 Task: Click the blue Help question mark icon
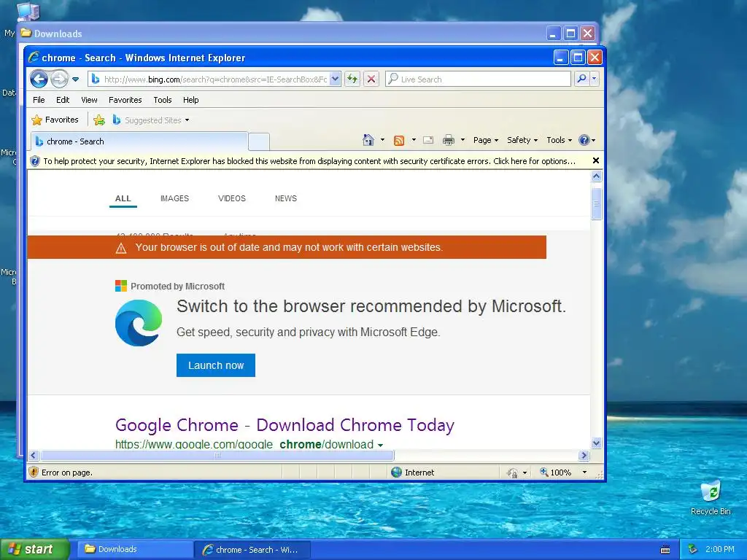pos(584,140)
